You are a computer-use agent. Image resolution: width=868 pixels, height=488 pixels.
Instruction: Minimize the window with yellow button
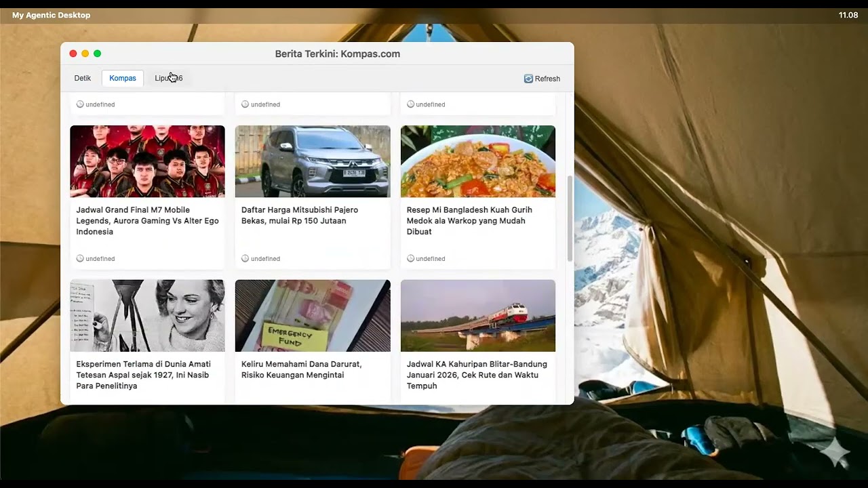click(x=85, y=54)
